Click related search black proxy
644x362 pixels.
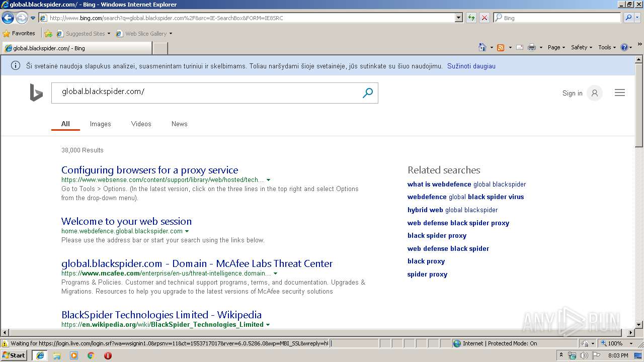[426, 261]
